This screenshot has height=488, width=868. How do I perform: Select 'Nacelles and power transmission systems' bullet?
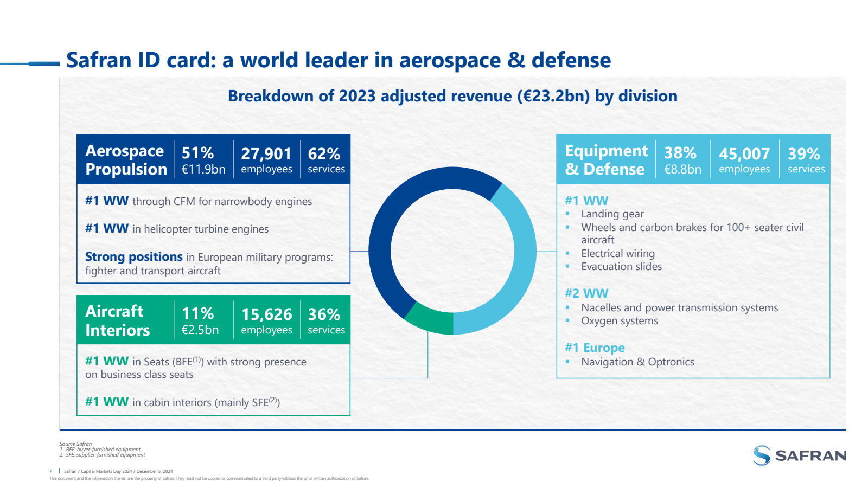pos(680,307)
